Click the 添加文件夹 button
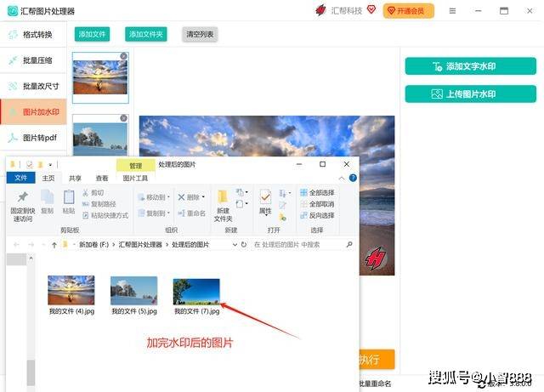 coord(145,34)
